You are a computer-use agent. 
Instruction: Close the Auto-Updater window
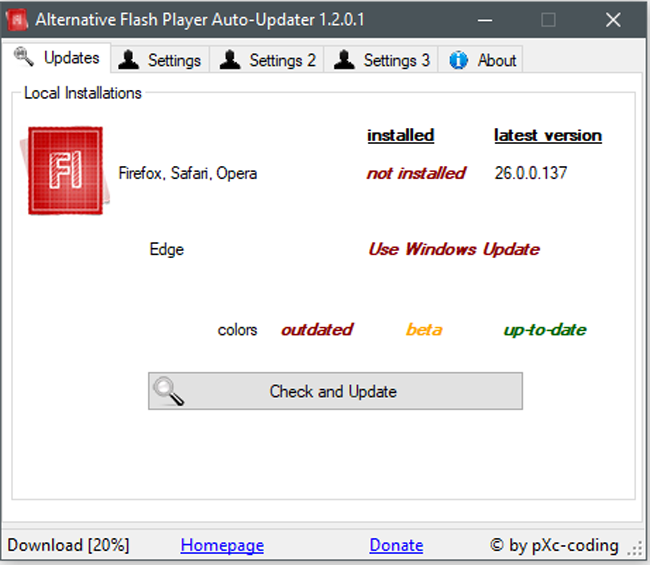pos(613,19)
